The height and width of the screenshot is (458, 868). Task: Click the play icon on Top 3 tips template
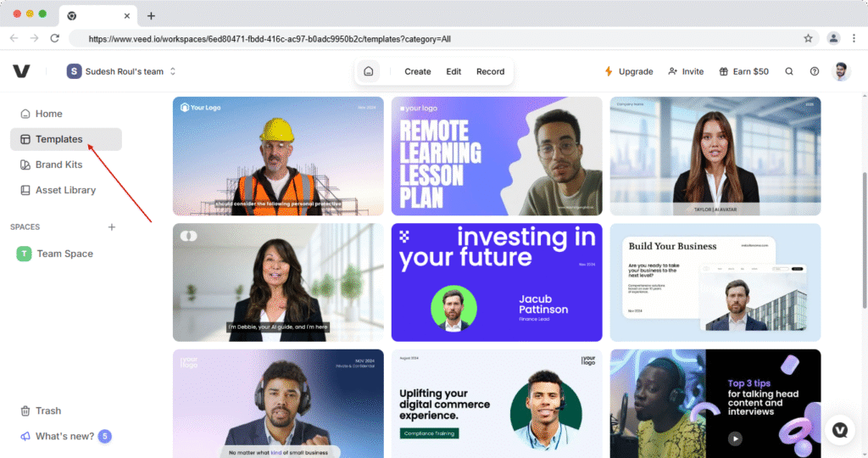point(735,438)
